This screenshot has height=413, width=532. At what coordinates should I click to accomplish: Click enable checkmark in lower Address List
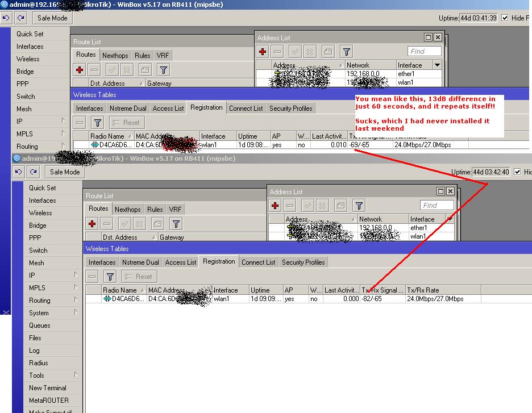point(307,206)
